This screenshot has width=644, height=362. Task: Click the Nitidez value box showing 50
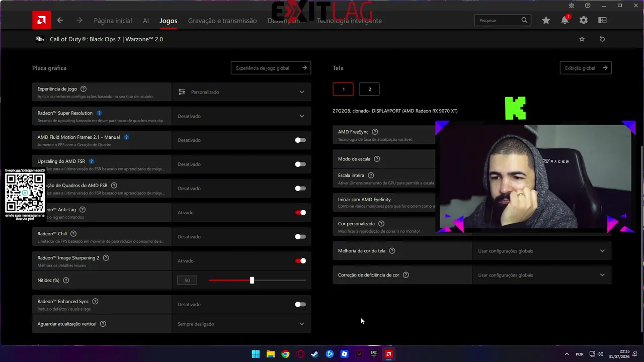(187, 280)
